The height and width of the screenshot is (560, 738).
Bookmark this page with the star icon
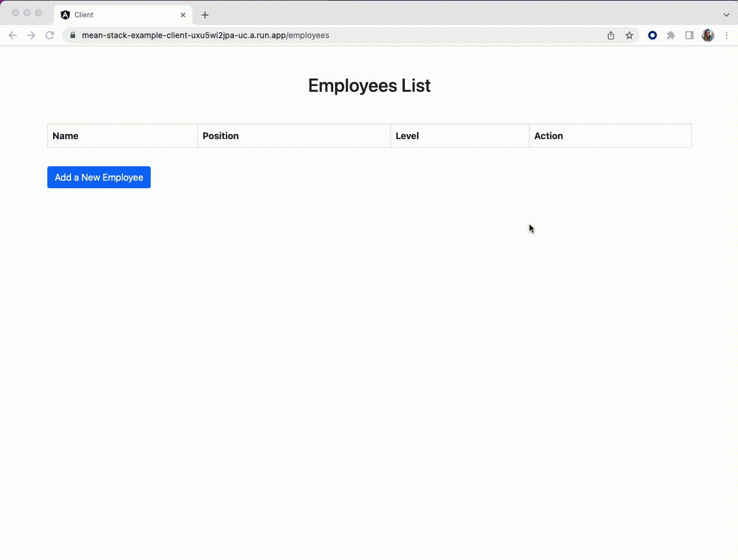point(629,35)
